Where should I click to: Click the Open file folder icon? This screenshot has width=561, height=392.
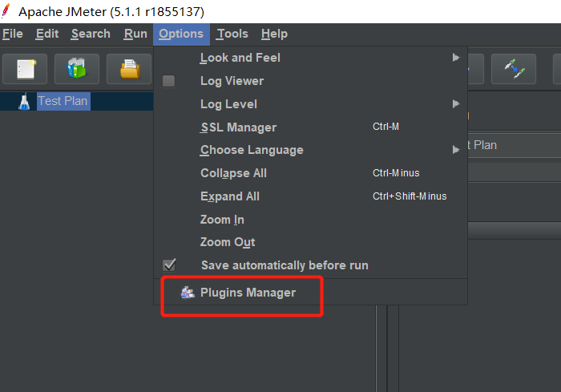pos(129,70)
